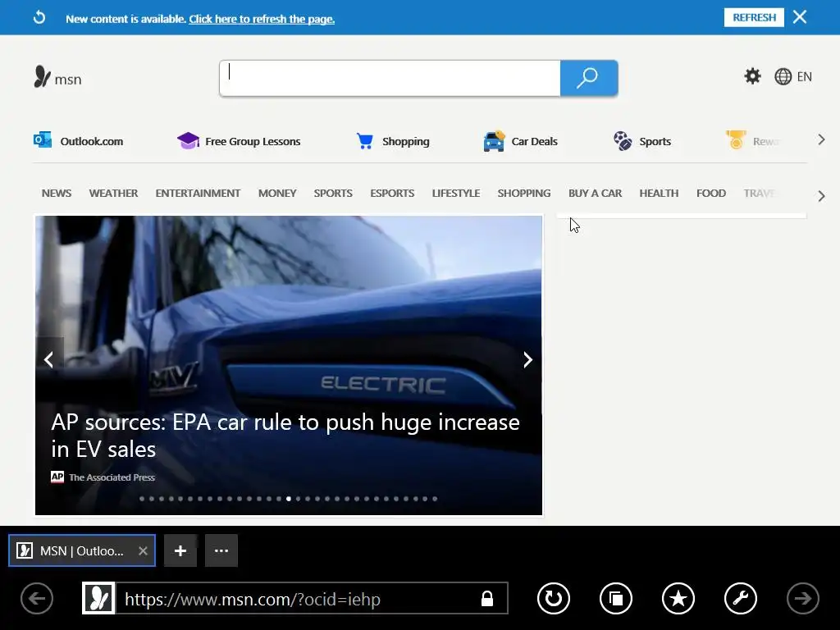Show next carousel slide arrow
The width and height of the screenshot is (840, 630).
click(527, 359)
